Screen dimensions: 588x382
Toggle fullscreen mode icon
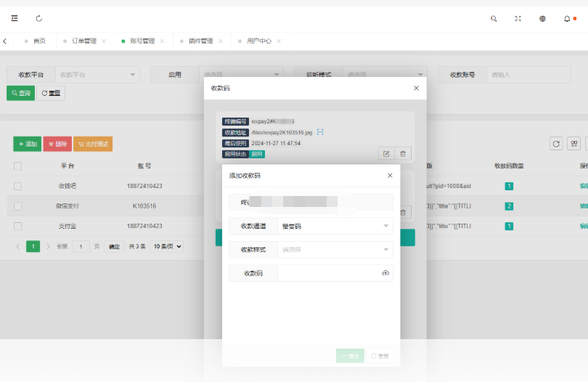click(x=518, y=18)
